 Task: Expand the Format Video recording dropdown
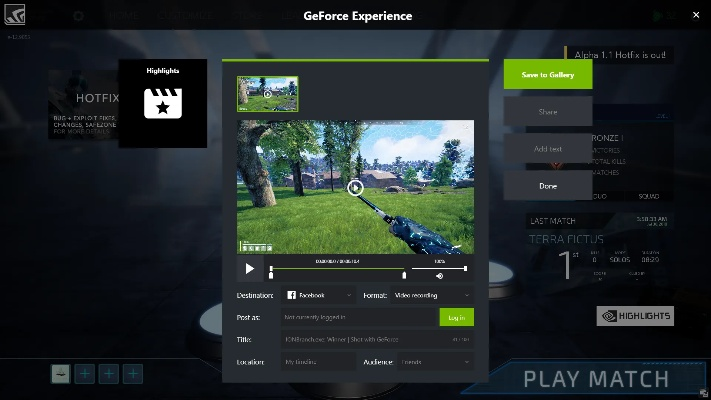coord(432,296)
